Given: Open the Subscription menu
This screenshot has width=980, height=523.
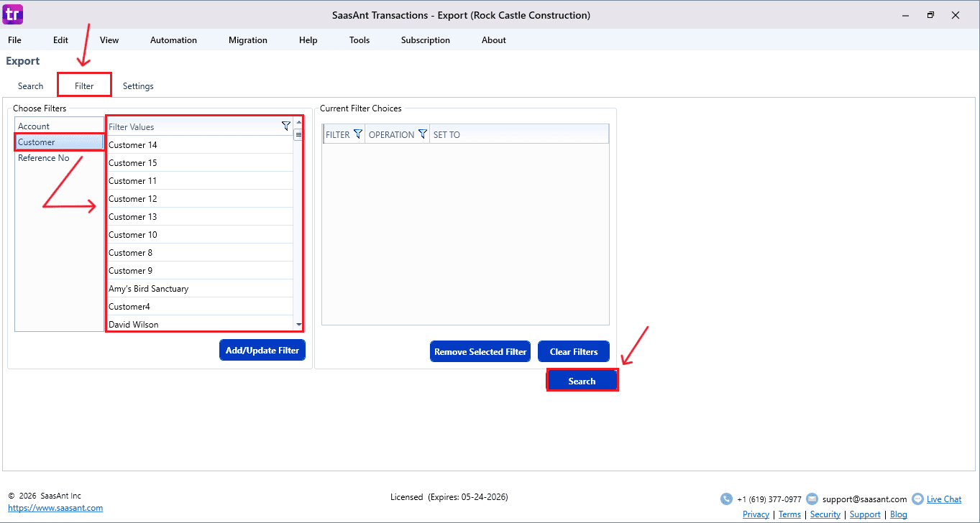Looking at the screenshot, I should (426, 40).
